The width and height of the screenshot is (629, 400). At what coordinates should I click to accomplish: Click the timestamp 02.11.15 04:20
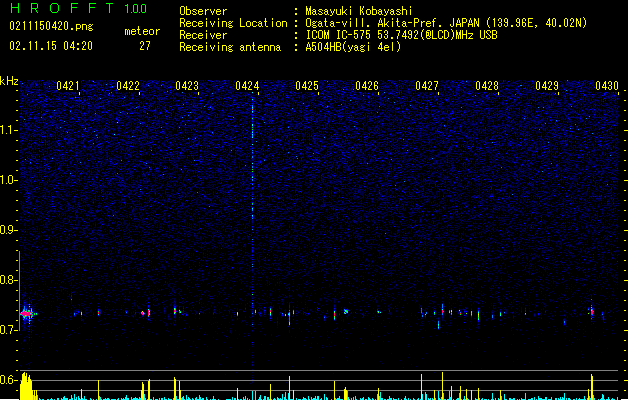[51, 46]
